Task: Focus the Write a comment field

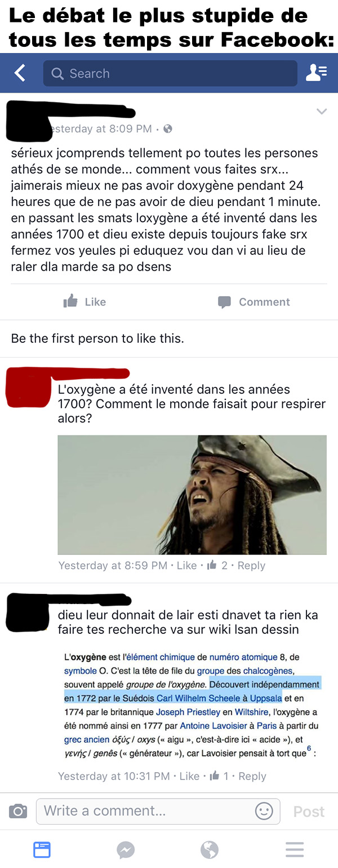Action: click(x=158, y=811)
